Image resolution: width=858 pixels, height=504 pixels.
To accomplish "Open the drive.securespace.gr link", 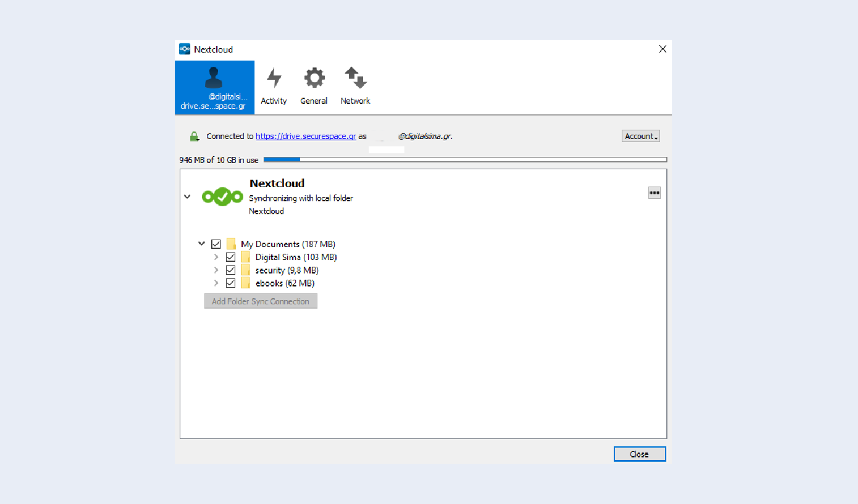I will coord(305,136).
